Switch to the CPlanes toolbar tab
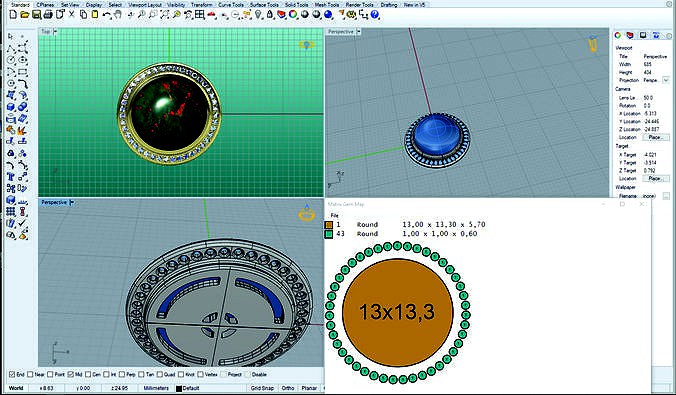Image resolution: width=676 pixels, height=395 pixels. (45, 5)
